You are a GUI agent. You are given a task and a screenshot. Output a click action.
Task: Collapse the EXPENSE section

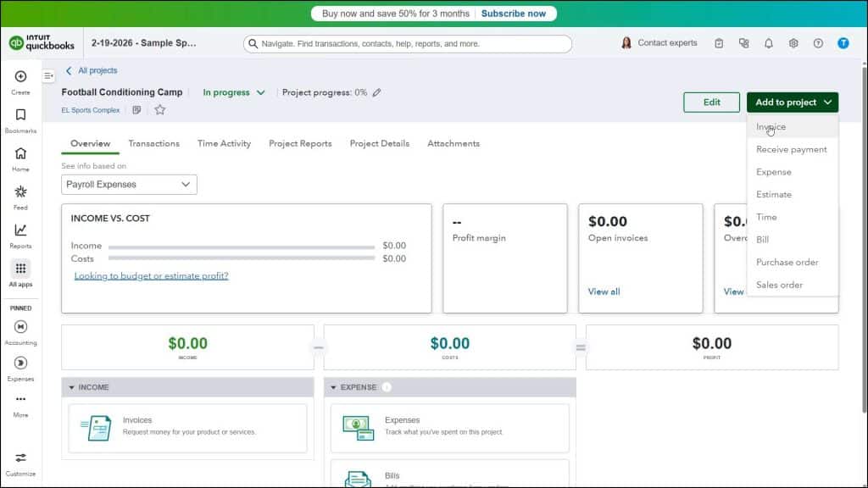332,387
